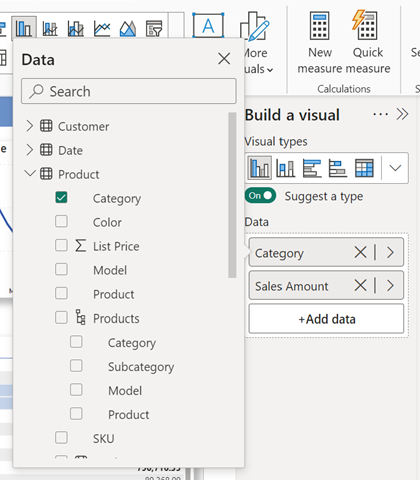420x480 pixels.
Task: Check the Products hierarchy checkbox
Action: pyautogui.click(x=61, y=317)
